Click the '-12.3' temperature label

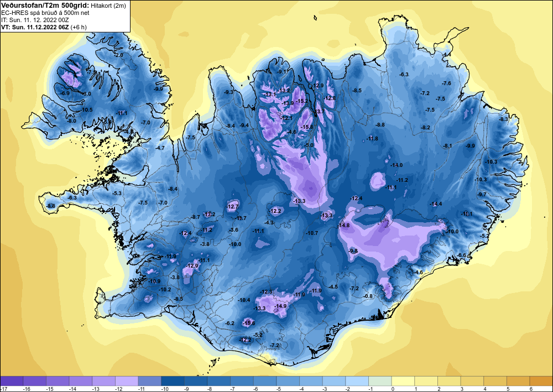pos(267,292)
